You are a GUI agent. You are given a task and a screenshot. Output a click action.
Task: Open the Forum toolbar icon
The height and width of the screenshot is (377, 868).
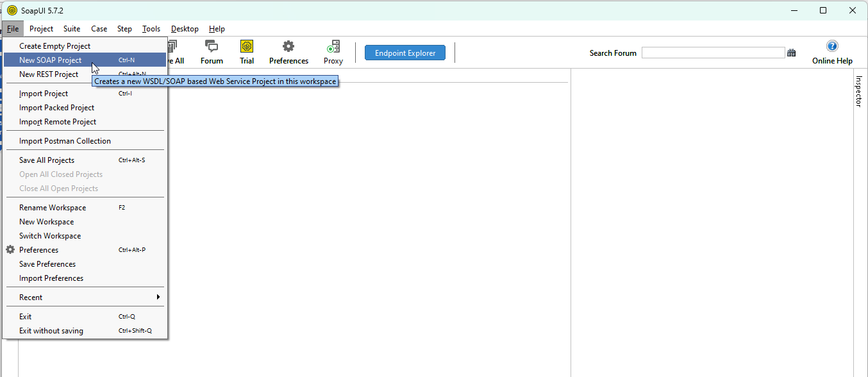212,53
